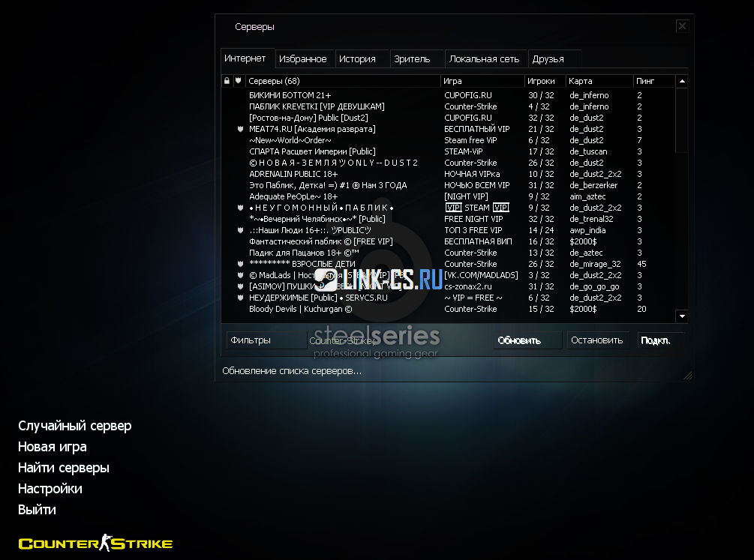Switch to the Избранное tab

coord(302,58)
